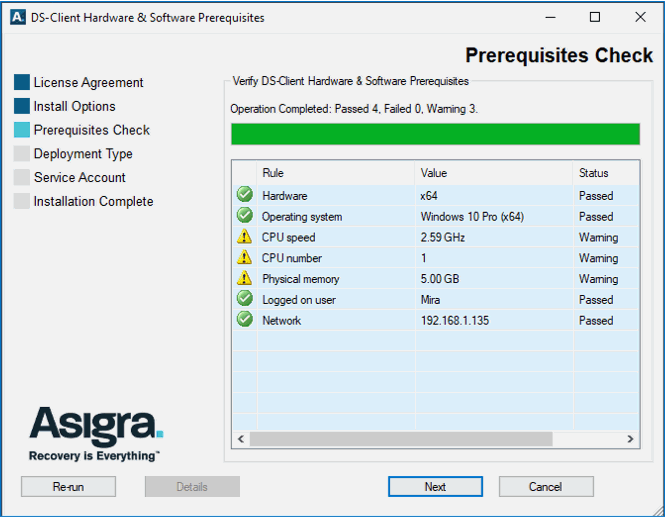The width and height of the screenshot is (665, 517).
Task: Close the DS-Client window
Action: click(640, 17)
